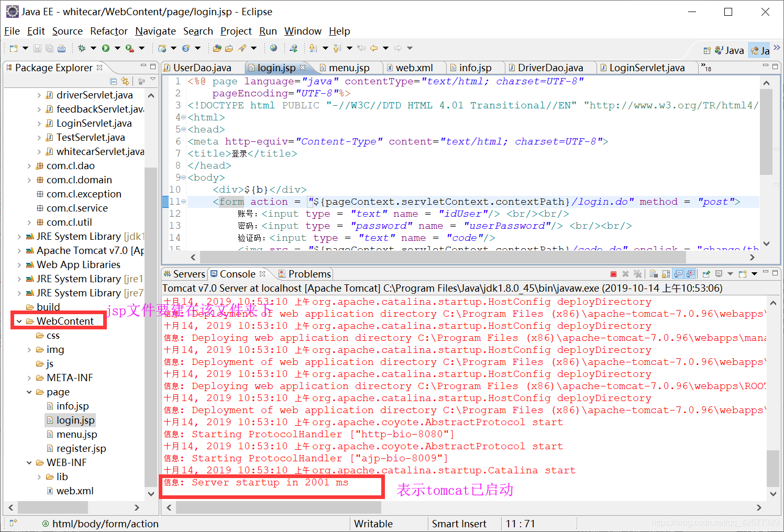
Task: Click the Search flashlight icon in toolbar
Action: 242,48
